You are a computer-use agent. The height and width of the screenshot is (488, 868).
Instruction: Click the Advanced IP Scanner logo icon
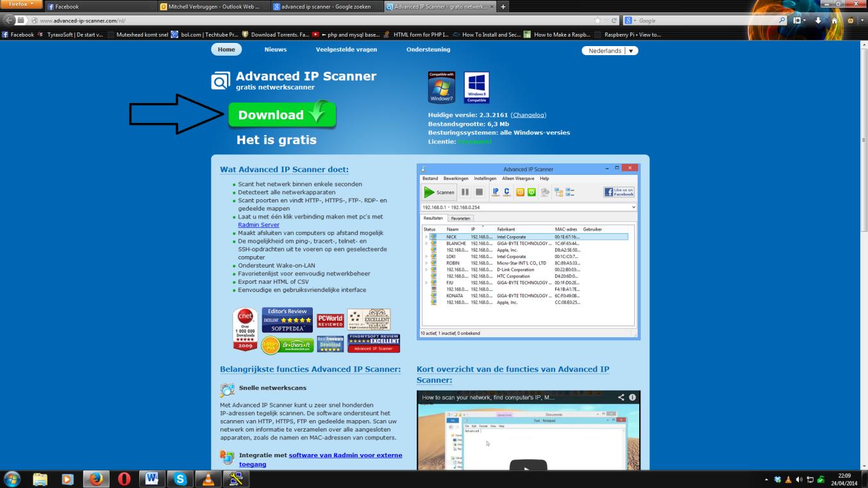point(221,81)
